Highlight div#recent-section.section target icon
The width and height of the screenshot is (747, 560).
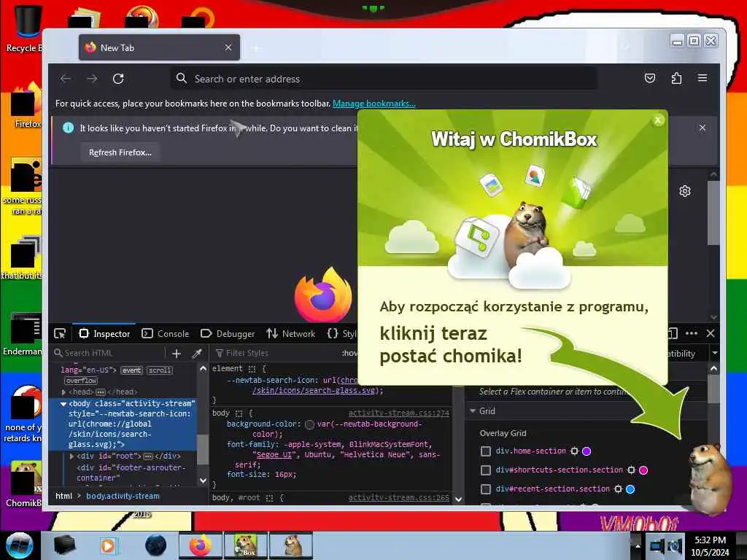(x=619, y=489)
